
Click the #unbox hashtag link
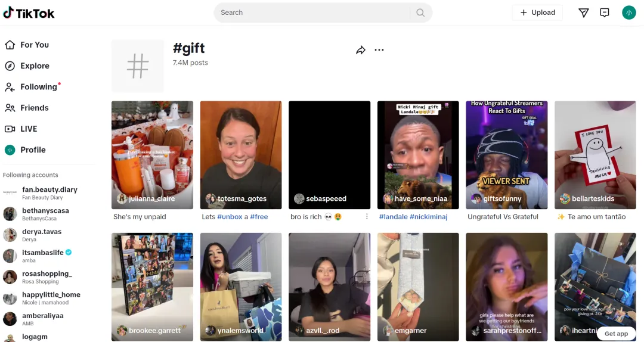pos(230,217)
